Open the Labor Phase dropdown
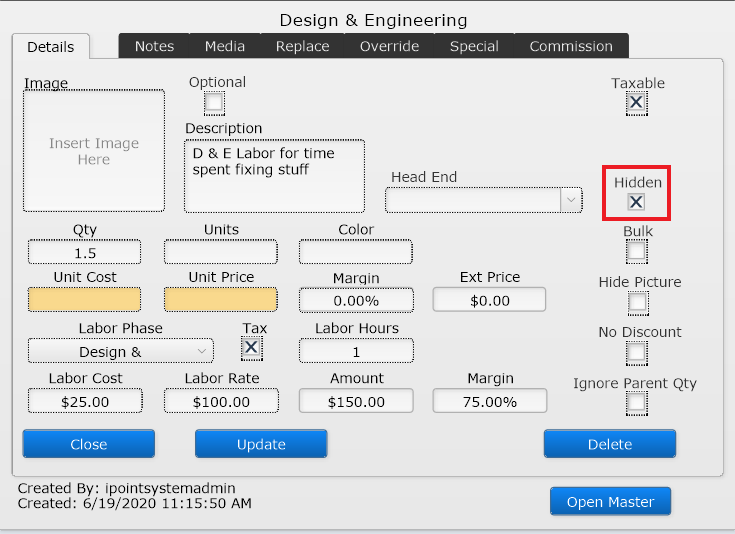Image resolution: width=735 pixels, height=534 pixels. click(x=120, y=351)
